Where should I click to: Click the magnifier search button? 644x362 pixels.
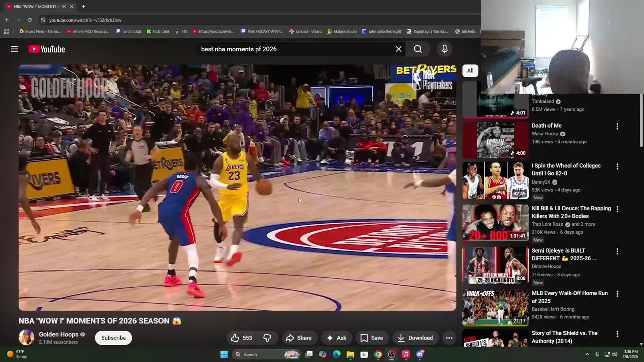(418, 49)
